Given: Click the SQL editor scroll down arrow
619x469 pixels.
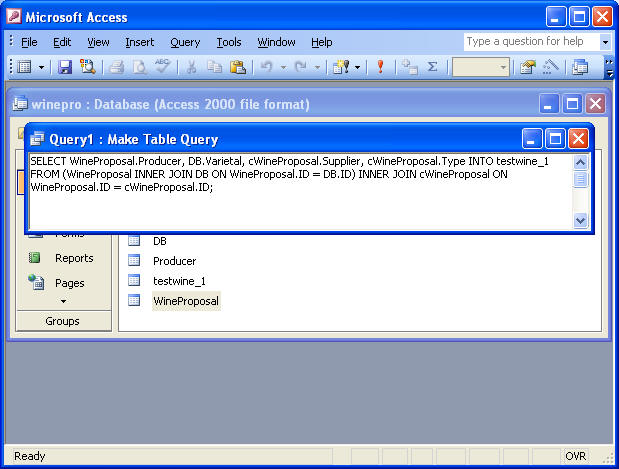Looking at the screenshot, I should click(x=580, y=220).
